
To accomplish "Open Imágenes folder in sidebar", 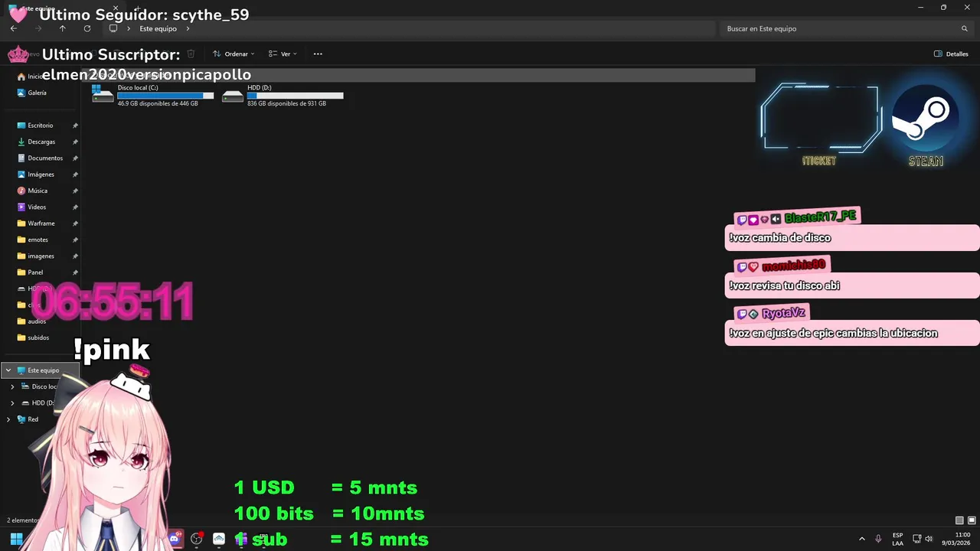I will pos(41,174).
